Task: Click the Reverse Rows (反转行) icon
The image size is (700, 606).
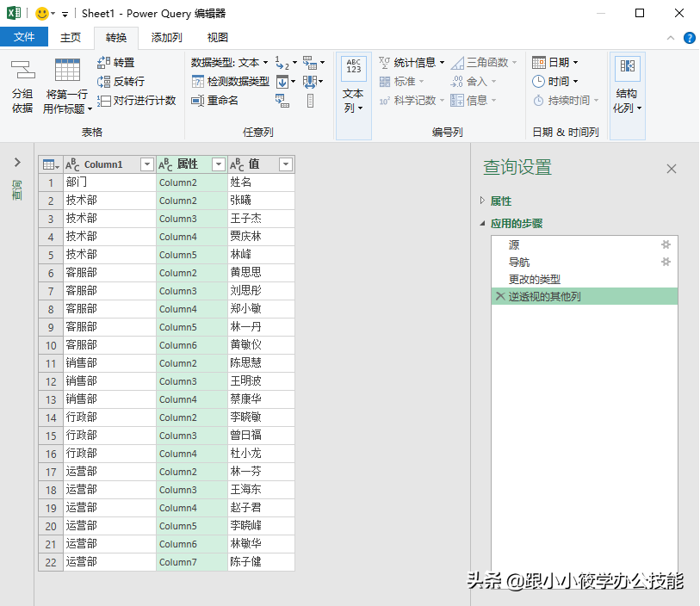Action: pyautogui.click(x=103, y=81)
